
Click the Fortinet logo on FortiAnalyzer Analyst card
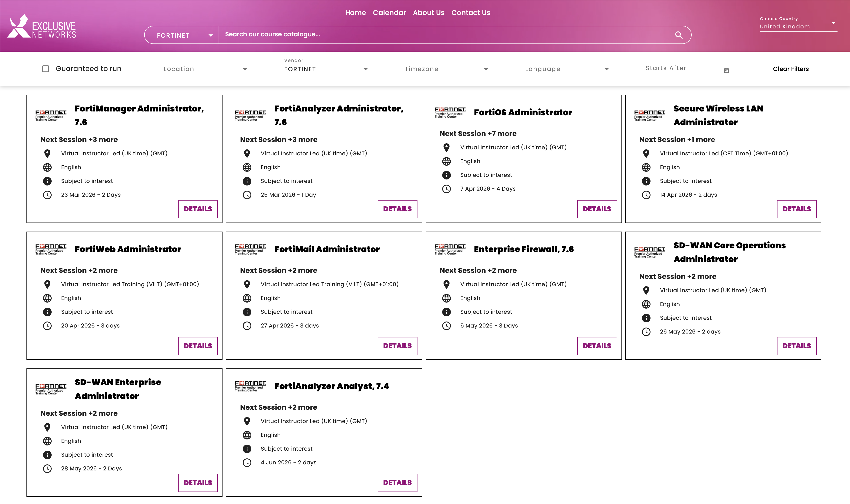pyautogui.click(x=250, y=386)
